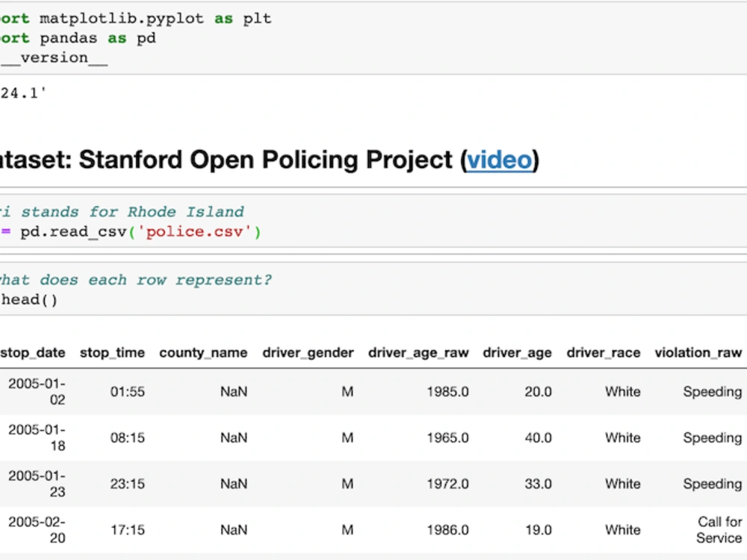Click the driver_age_raw value 1986.0
The height and width of the screenshot is (560, 747).
(x=447, y=530)
